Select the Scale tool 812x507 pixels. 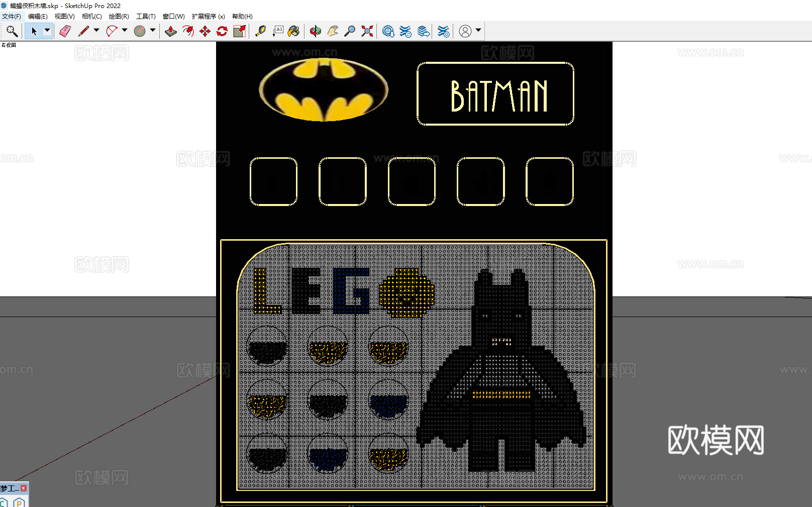coord(240,31)
